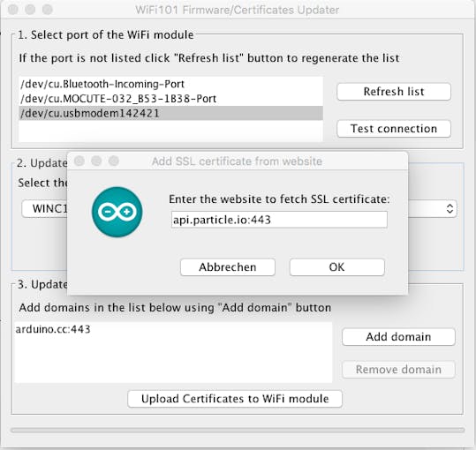Select arduino.cc:443 in the domain list
476x450 pixels.
point(173,329)
